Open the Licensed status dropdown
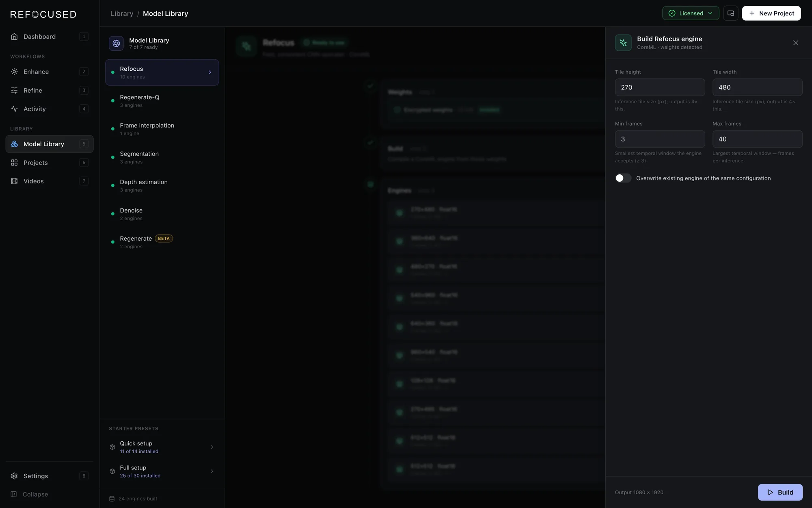This screenshot has width=812, height=508. coord(691,13)
